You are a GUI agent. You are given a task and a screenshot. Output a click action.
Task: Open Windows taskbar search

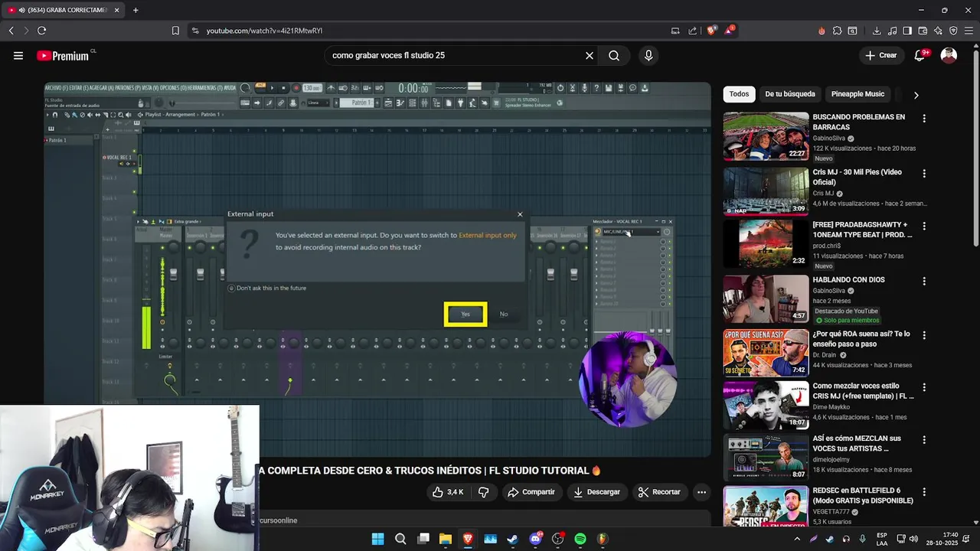click(400, 539)
